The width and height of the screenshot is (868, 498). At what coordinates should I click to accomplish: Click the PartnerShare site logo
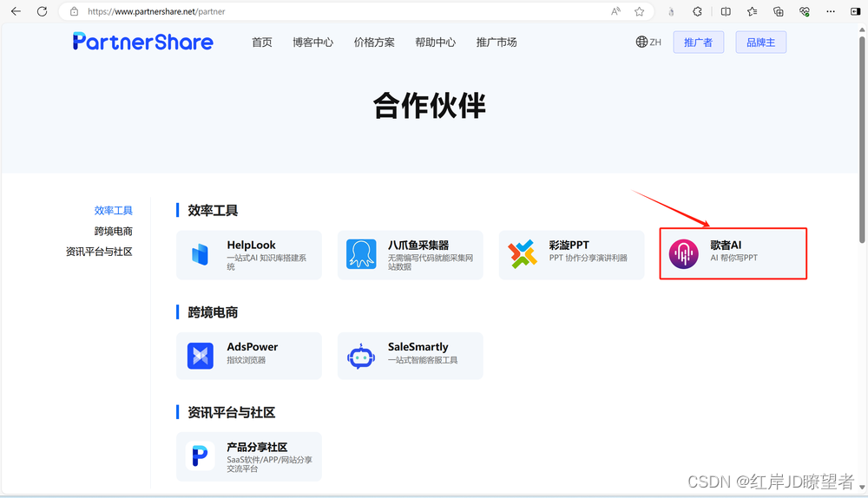tap(143, 42)
